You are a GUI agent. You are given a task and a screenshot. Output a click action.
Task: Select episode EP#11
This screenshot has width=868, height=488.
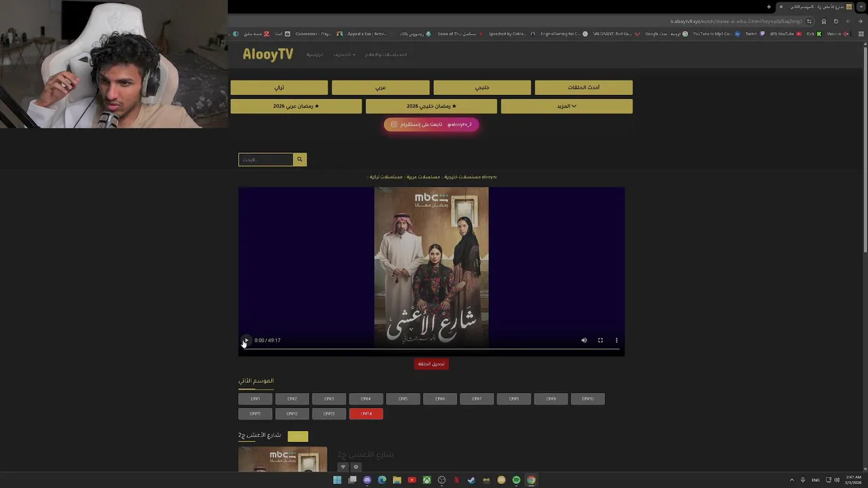click(255, 413)
